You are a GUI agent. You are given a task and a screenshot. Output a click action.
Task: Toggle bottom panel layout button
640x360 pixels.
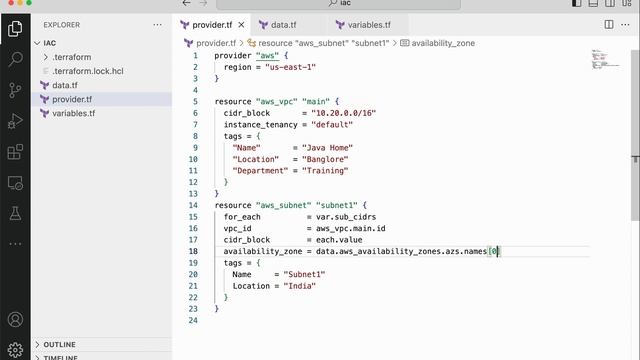pos(593,3)
